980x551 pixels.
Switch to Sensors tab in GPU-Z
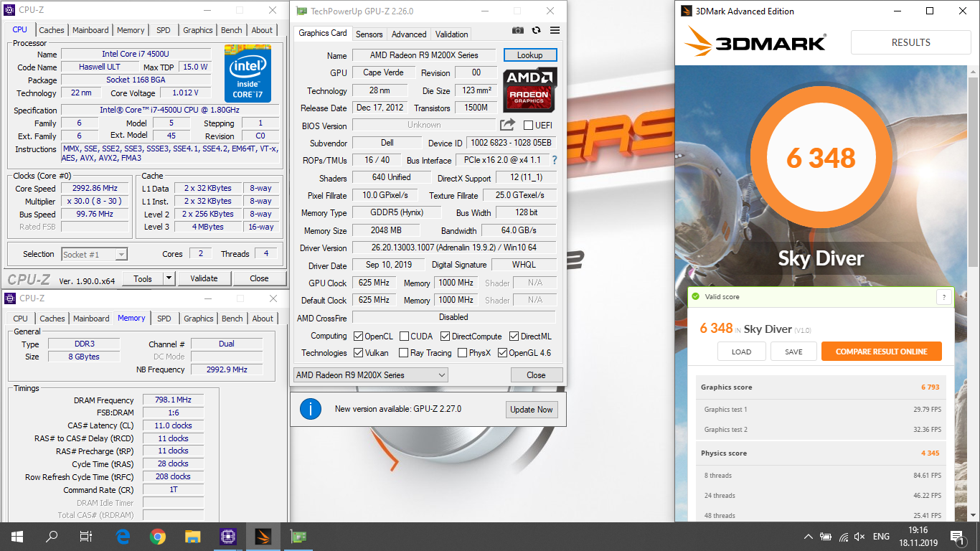tap(369, 34)
